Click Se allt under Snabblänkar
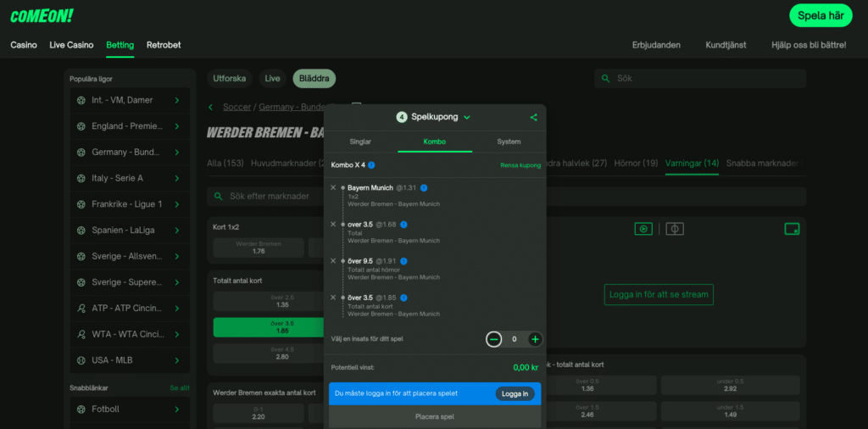This screenshot has height=429, width=868. click(x=180, y=388)
